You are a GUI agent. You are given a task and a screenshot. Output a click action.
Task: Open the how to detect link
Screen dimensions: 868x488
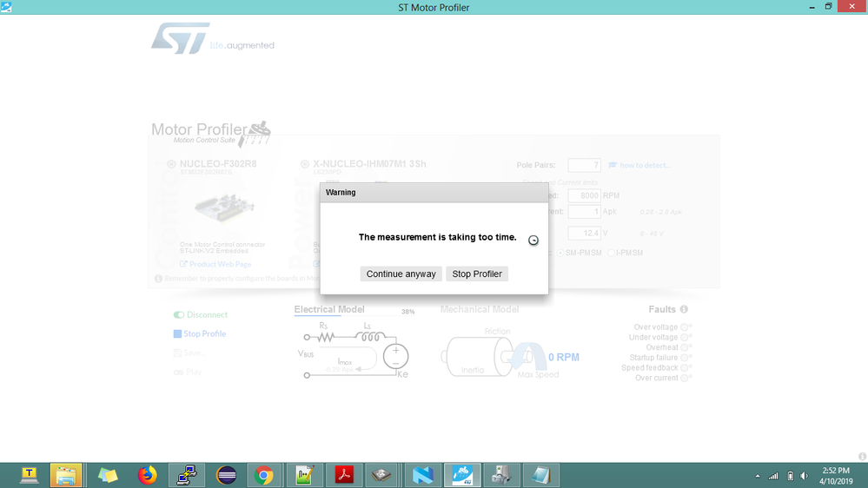tap(639, 165)
